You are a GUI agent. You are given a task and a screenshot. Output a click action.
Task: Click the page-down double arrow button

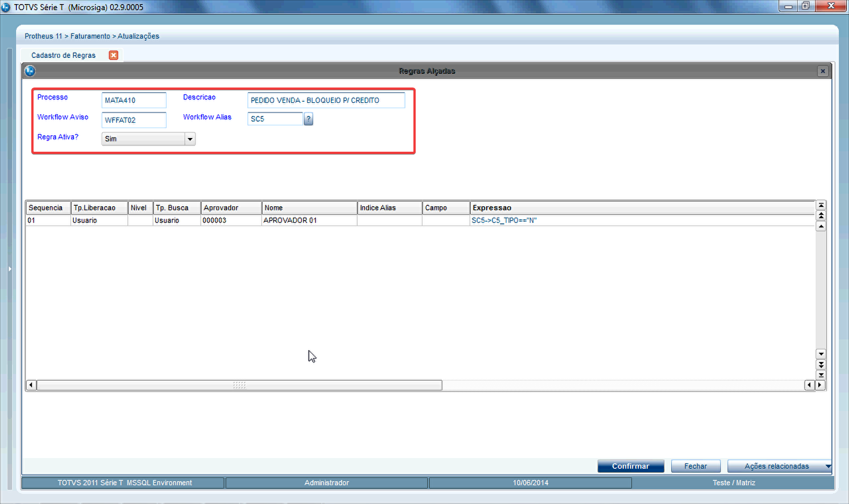(x=821, y=364)
